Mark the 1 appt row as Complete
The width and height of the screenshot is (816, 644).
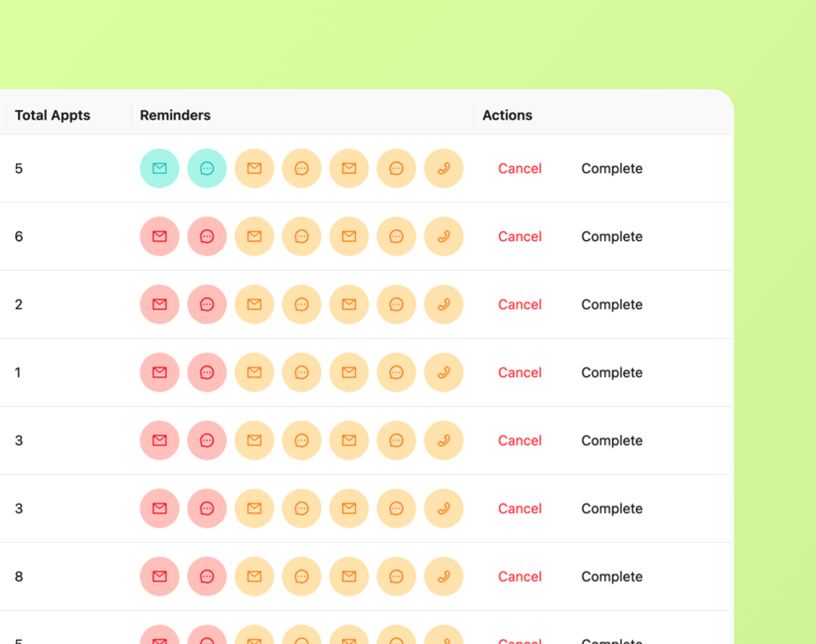pos(612,373)
